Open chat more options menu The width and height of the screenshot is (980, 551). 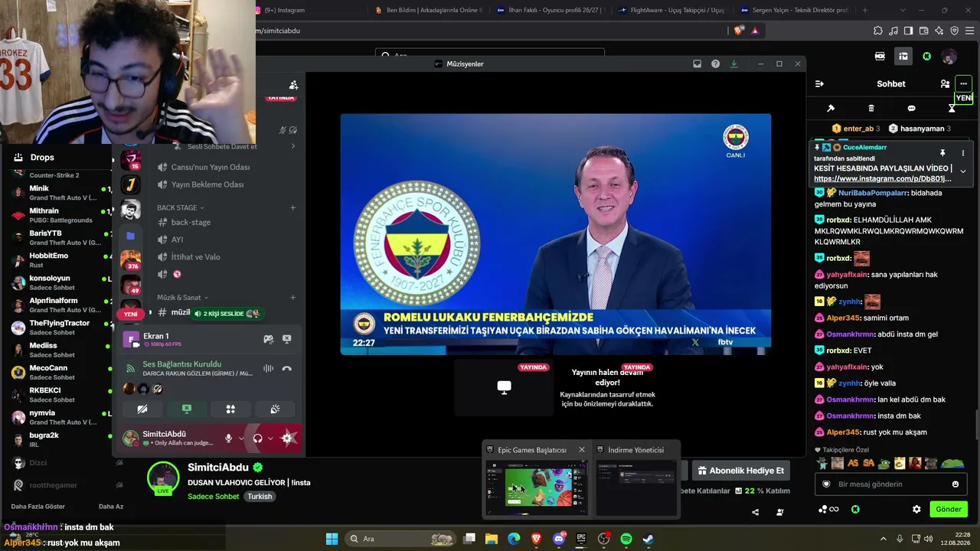pos(963,84)
